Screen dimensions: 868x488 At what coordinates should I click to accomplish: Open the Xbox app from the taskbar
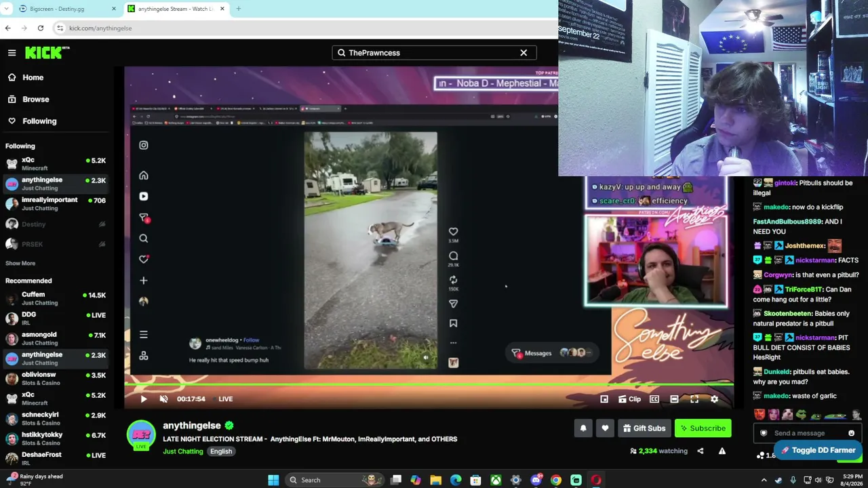tap(496, 480)
